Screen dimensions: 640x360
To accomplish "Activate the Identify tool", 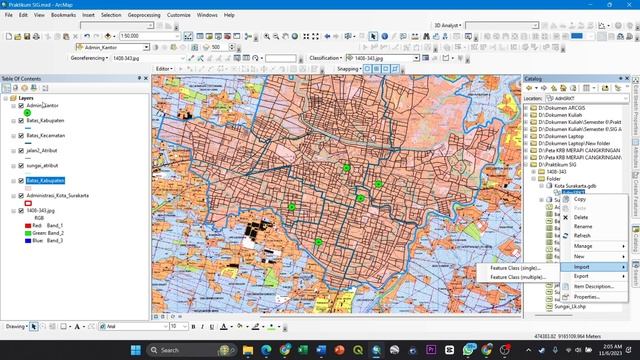I will click(384, 36).
